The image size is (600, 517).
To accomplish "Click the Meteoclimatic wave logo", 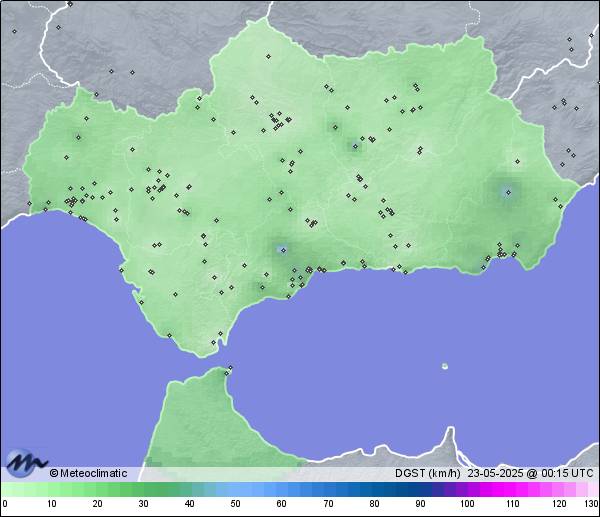I will pos(26,463).
